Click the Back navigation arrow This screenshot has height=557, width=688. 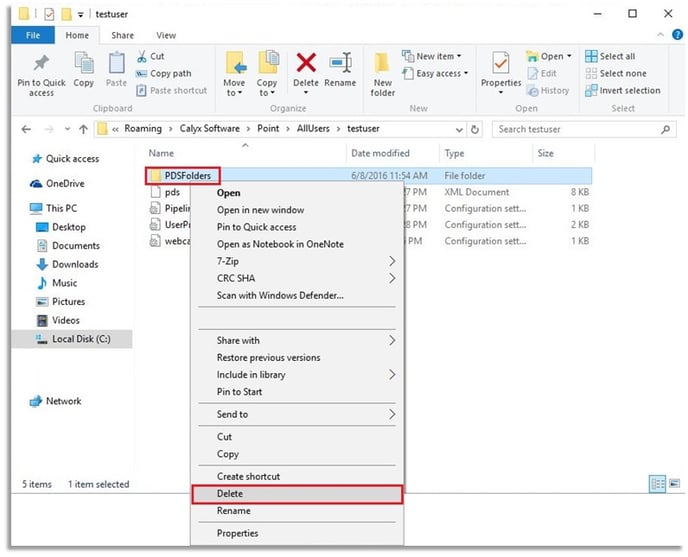click(x=26, y=129)
